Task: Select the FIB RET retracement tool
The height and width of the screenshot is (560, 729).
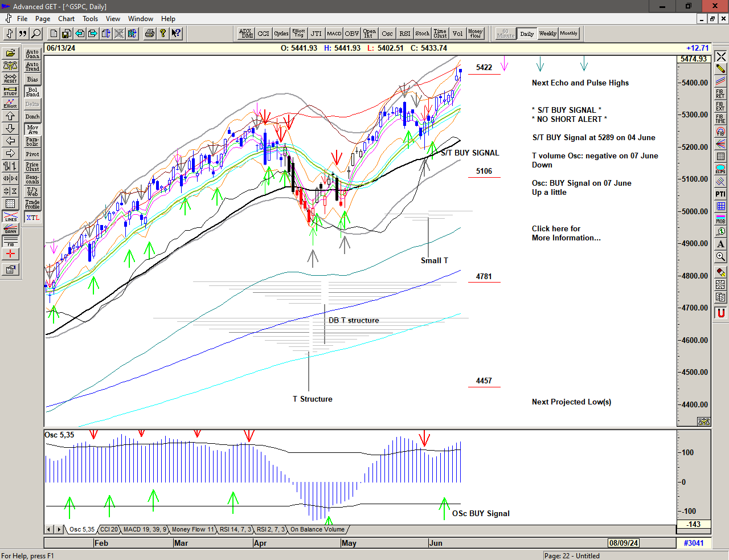Action: (720, 94)
